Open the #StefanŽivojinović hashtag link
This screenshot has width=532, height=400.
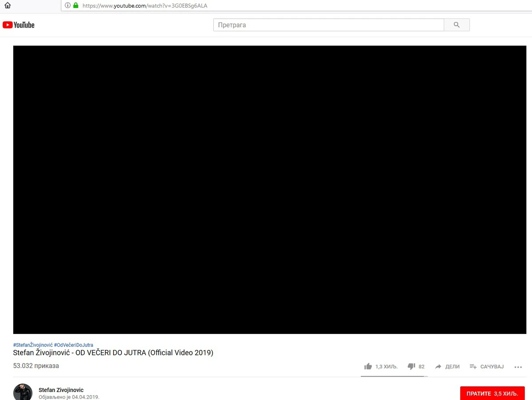tap(33, 345)
